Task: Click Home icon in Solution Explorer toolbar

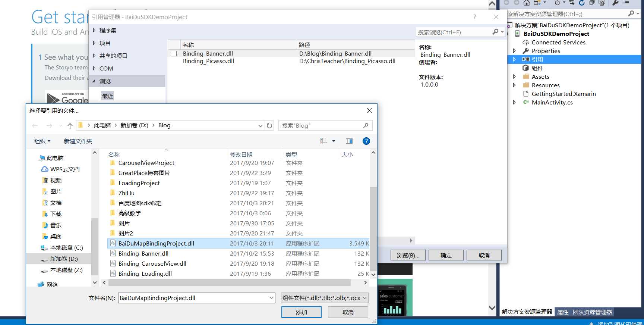Action: click(526, 3)
